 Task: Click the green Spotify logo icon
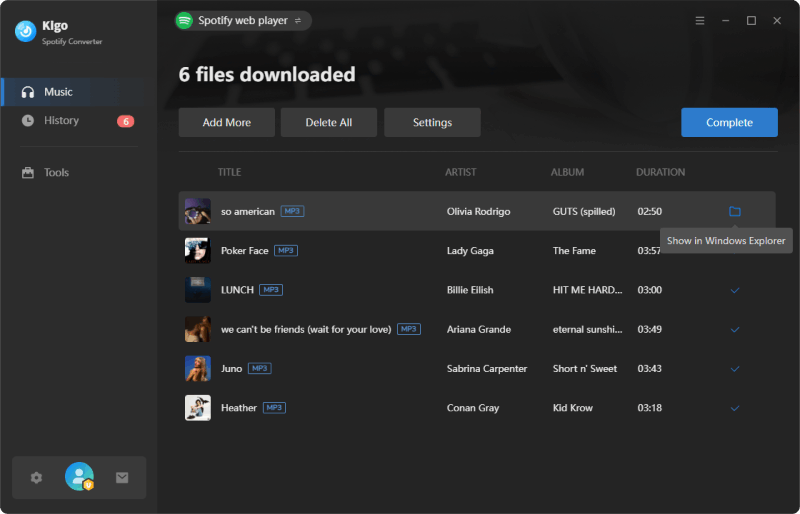[x=184, y=20]
